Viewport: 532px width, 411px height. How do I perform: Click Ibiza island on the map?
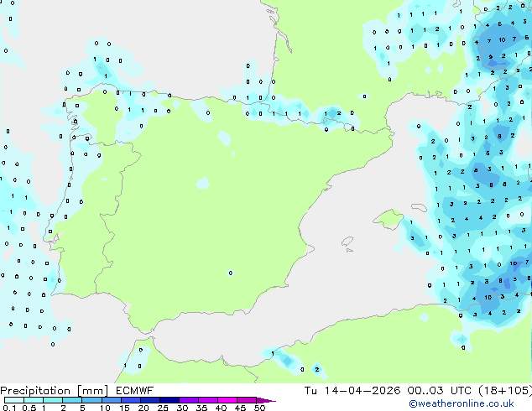pyautogui.click(x=347, y=242)
